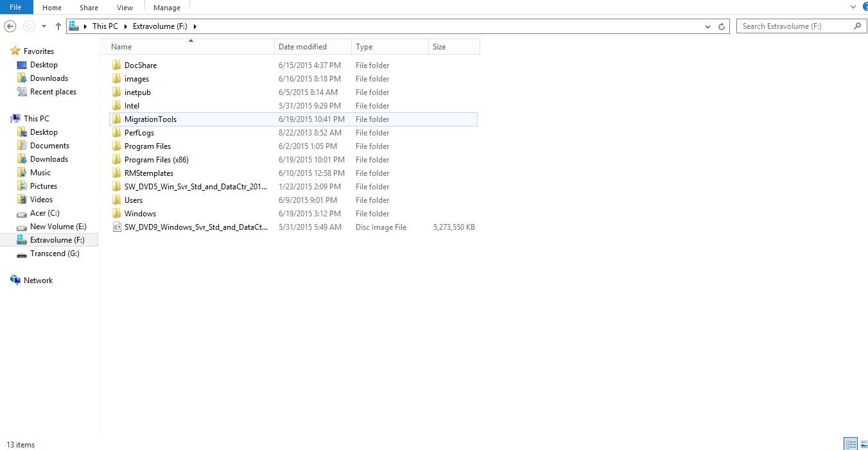Switch to Details view icon in status bar
This screenshot has width=868, height=450.
coord(851,444)
